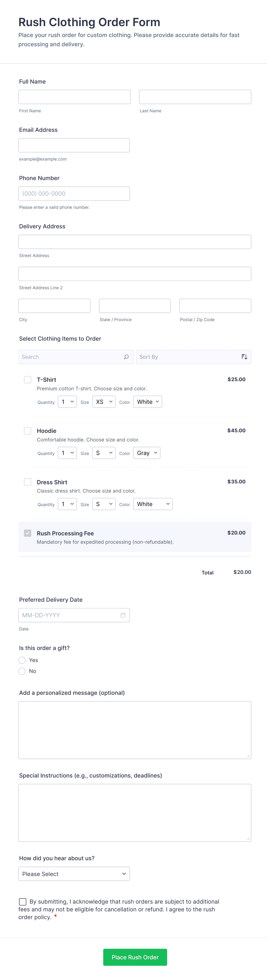Select the Dress Shirt checkbox
The height and width of the screenshot is (980, 267).
[x=28, y=482]
